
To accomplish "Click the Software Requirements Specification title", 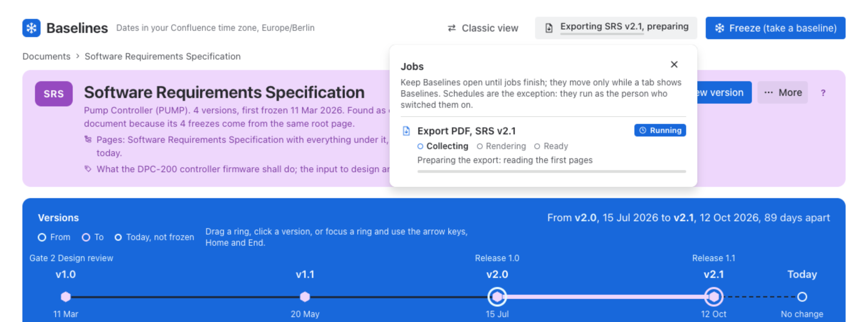I will click(224, 92).
